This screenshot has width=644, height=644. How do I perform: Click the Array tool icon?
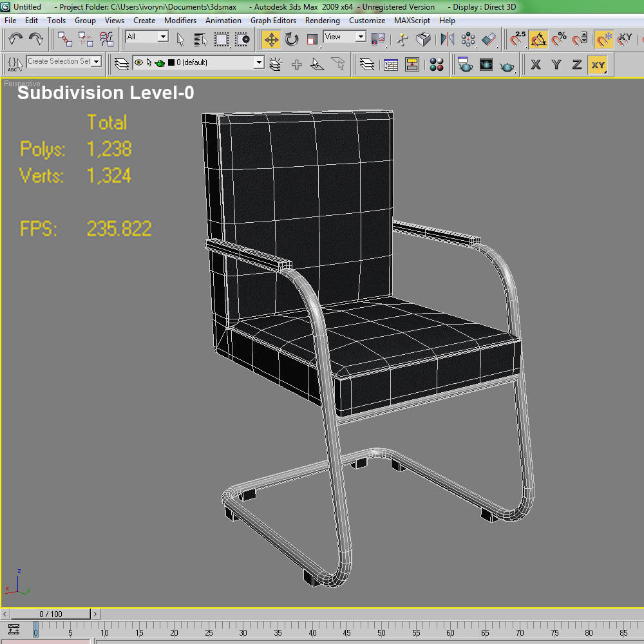click(x=468, y=39)
